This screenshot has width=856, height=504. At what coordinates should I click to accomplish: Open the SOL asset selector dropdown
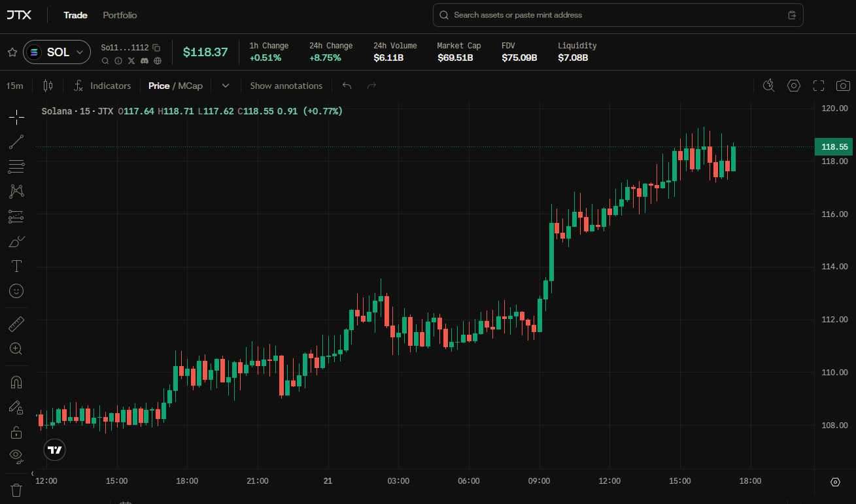click(x=57, y=52)
